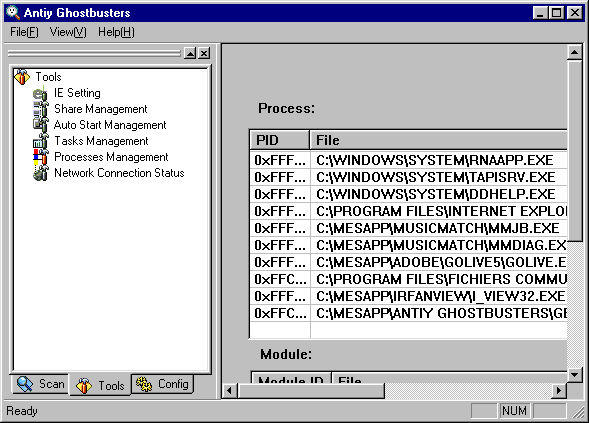Viewport: 589px width, 423px height.
Task: Click the Tasks Management icon
Action: point(40,141)
